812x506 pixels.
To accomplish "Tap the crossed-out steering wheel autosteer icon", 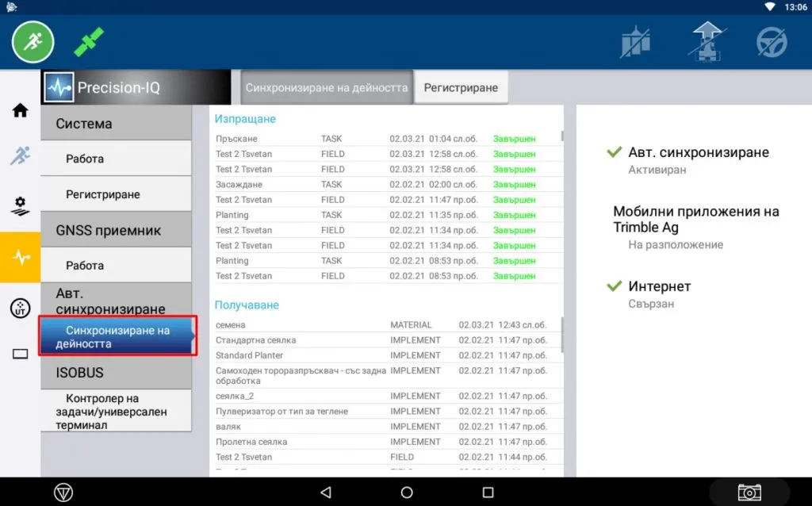I will (772, 42).
